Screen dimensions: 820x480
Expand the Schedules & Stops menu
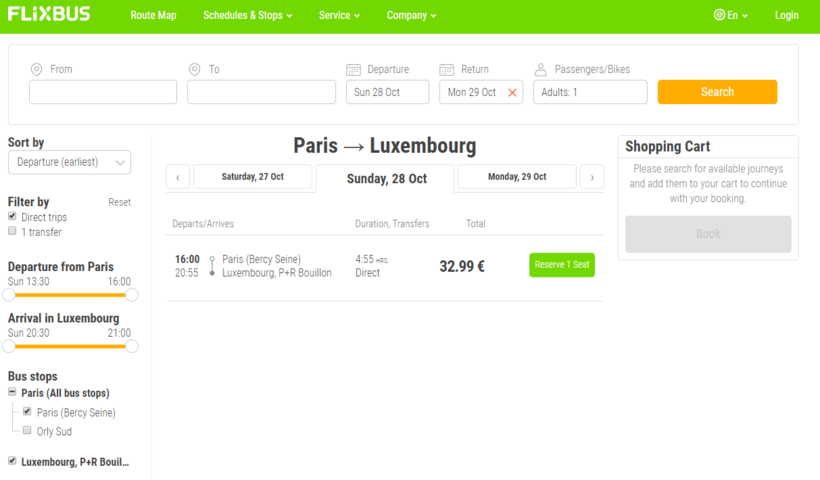pyautogui.click(x=247, y=15)
